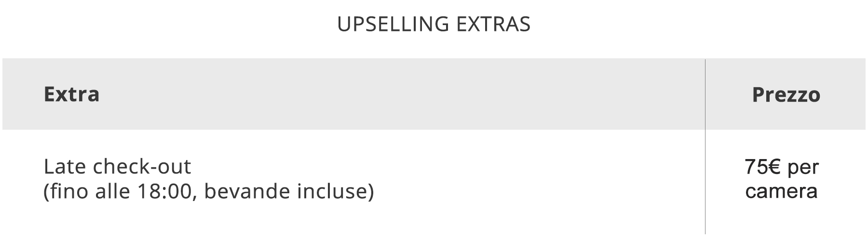Click the word check-out

[x=142, y=167]
